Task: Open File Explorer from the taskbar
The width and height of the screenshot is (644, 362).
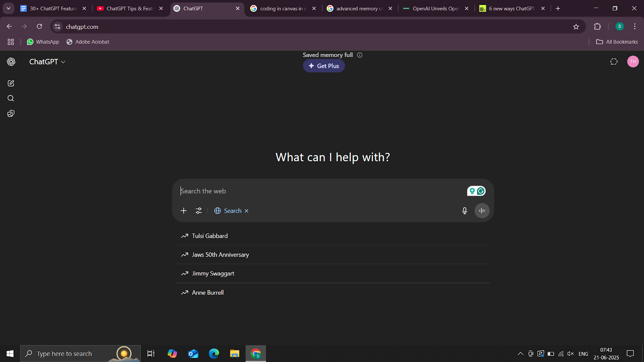Action: [235, 354]
